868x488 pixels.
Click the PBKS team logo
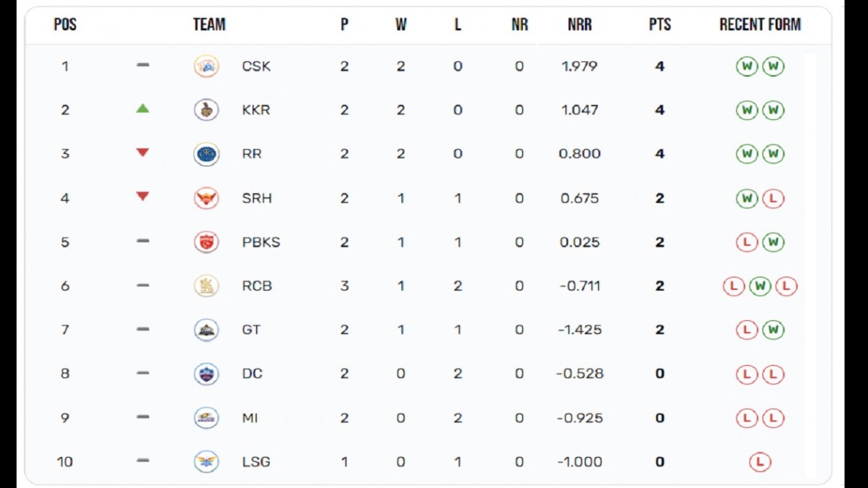206,242
